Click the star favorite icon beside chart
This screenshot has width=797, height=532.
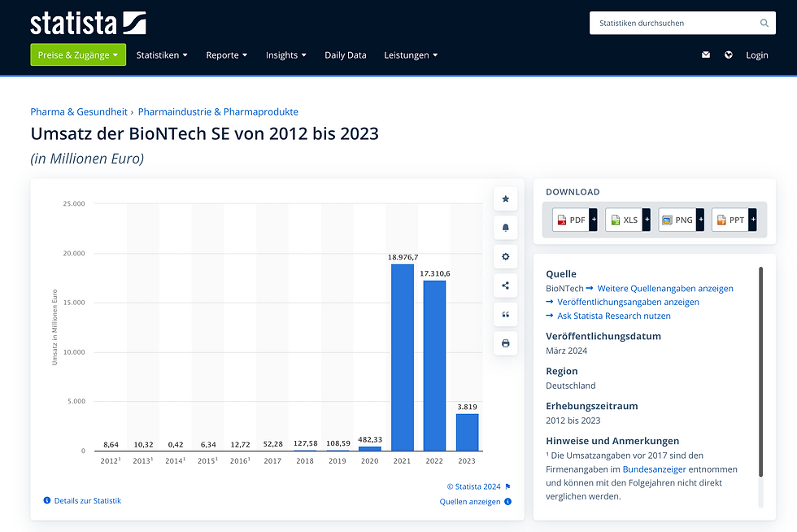click(505, 198)
